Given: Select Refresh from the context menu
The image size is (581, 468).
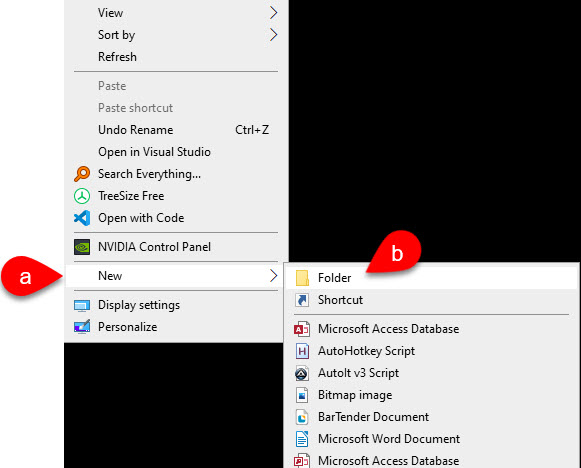Looking at the screenshot, I should click(x=176, y=57).
